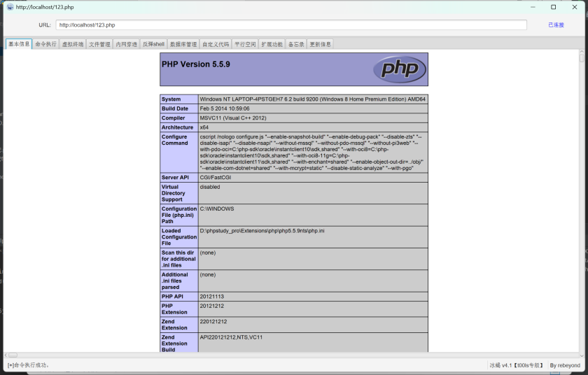The image size is (588, 375).
Task: Click the Configure Command value text
Action: click(311, 153)
